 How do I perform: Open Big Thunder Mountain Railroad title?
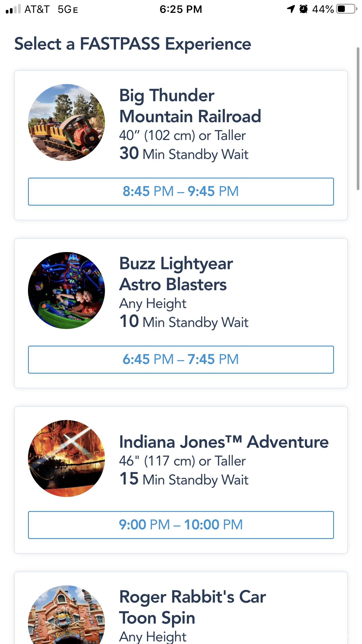[190, 106]
